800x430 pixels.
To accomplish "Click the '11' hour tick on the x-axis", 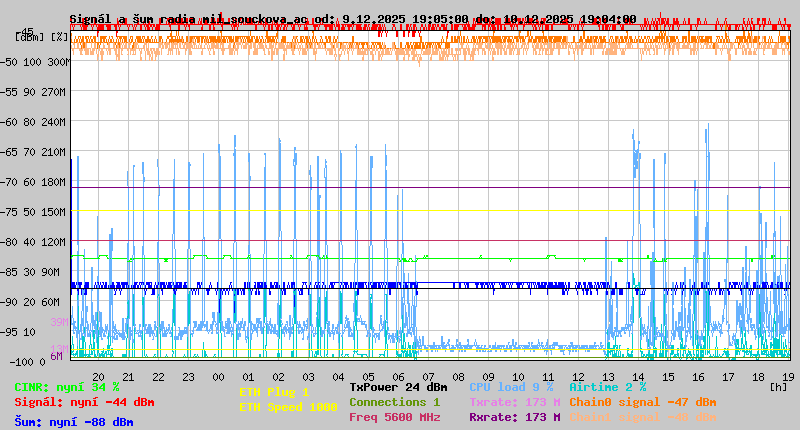I will pos(548,377).
